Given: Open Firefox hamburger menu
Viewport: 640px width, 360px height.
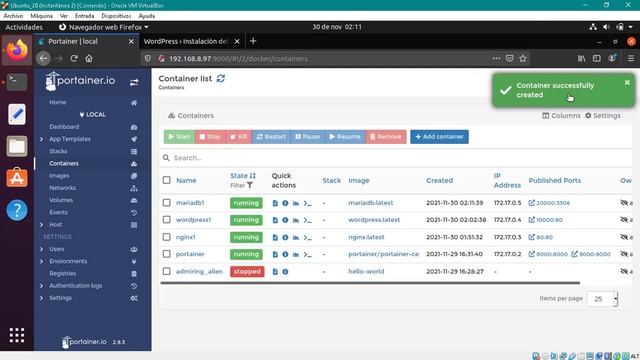Looking at the screenshot, I should click(x=631, y=58).
